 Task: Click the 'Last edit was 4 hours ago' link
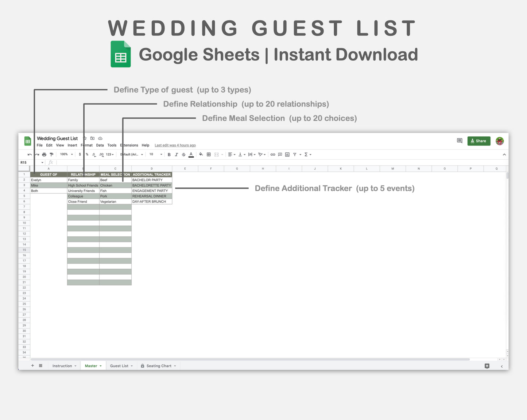(175, 145)
